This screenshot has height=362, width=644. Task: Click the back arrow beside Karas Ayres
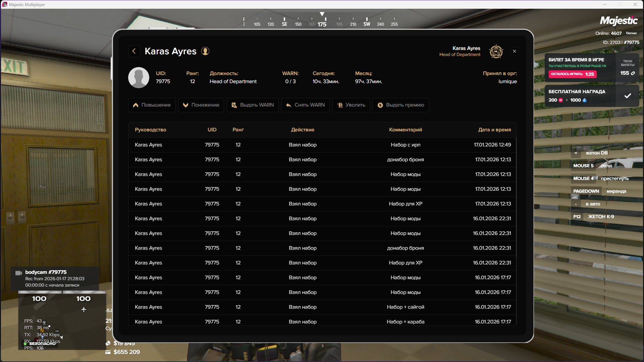[x=134, y=51]
